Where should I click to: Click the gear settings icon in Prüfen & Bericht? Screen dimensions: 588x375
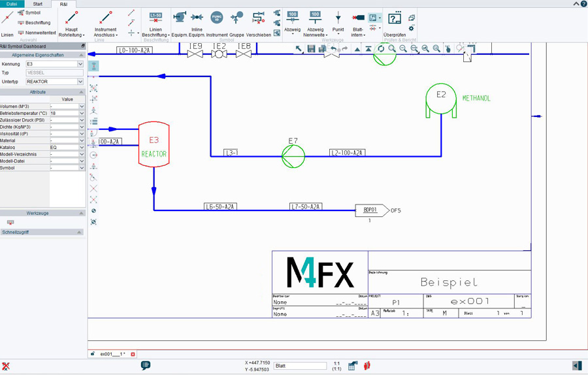tap(412, 28)
